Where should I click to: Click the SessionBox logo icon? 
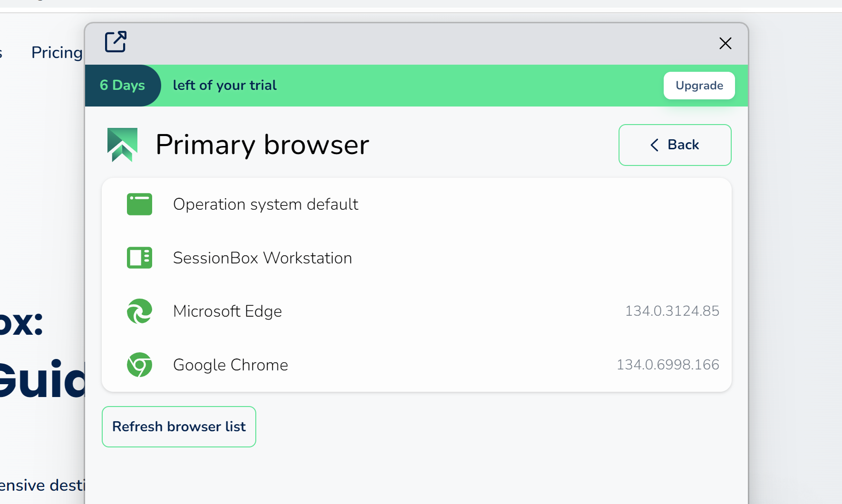[x=123, y=145]
